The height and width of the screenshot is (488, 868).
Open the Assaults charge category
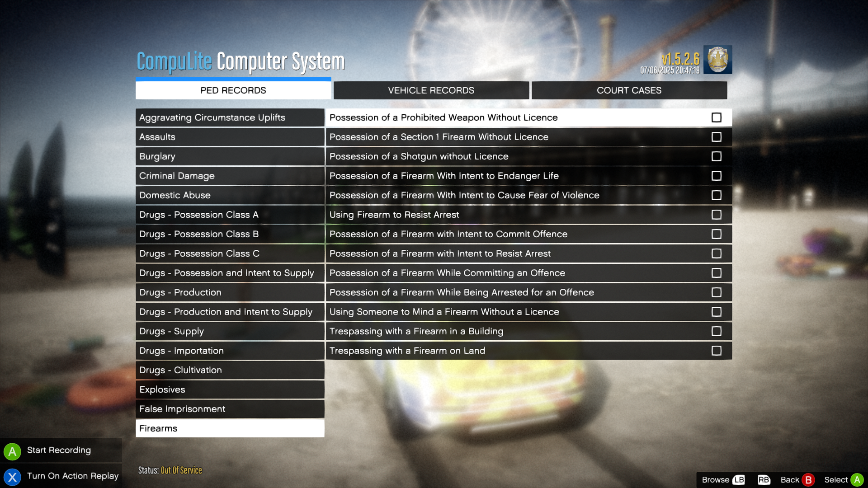pos(230,137)
